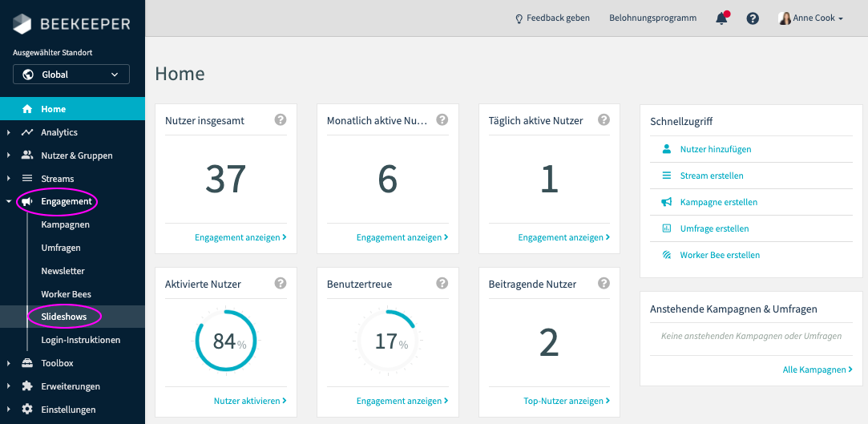Expand the Analytics sidebar section
The height and width of the screenshot is (424, 868).
pos(59,132)
